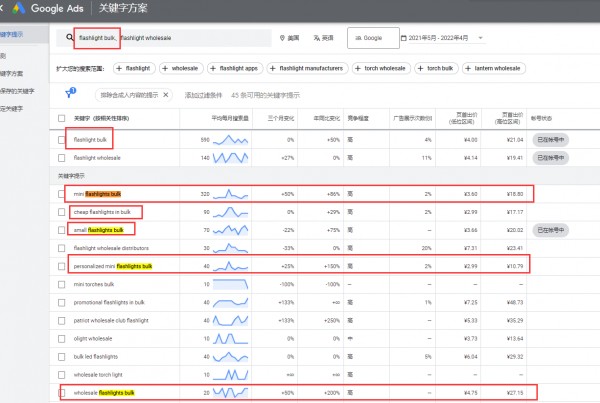Screen dimensions: 600x403
Task: Check the promotional flashlights in bulk checkbox
Action: (x=61, y=302)
